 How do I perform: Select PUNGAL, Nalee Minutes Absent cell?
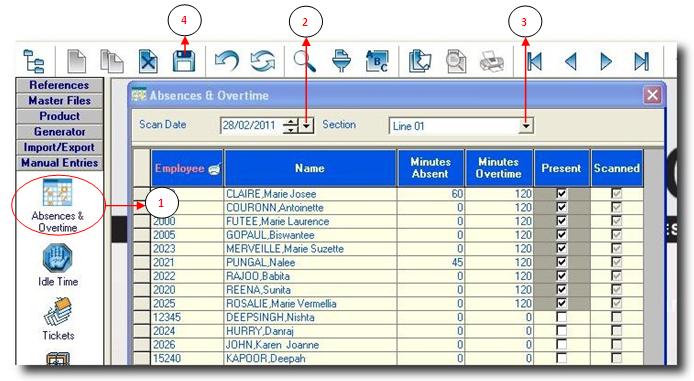430,262
